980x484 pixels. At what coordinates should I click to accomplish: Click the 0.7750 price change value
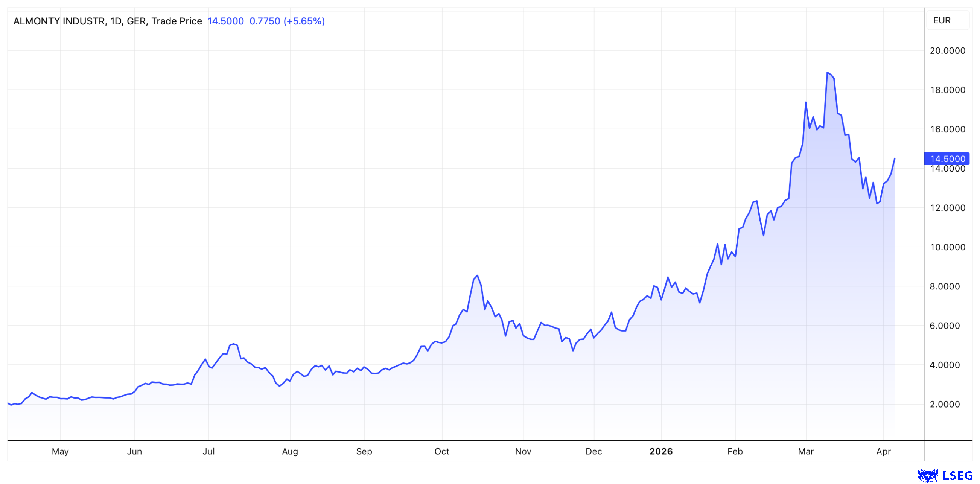pyautogui.click(x=265, y=21)
